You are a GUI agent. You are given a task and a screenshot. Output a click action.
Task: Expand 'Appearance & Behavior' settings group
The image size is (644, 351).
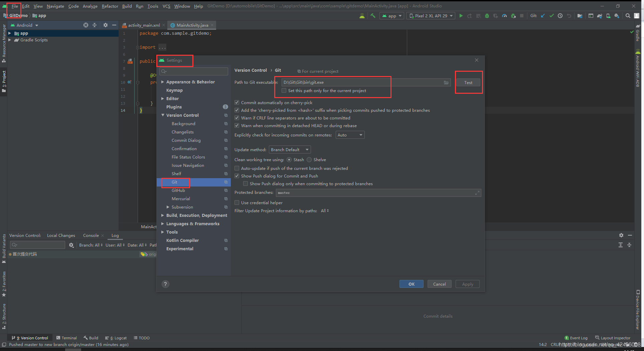tap(163, 82)
